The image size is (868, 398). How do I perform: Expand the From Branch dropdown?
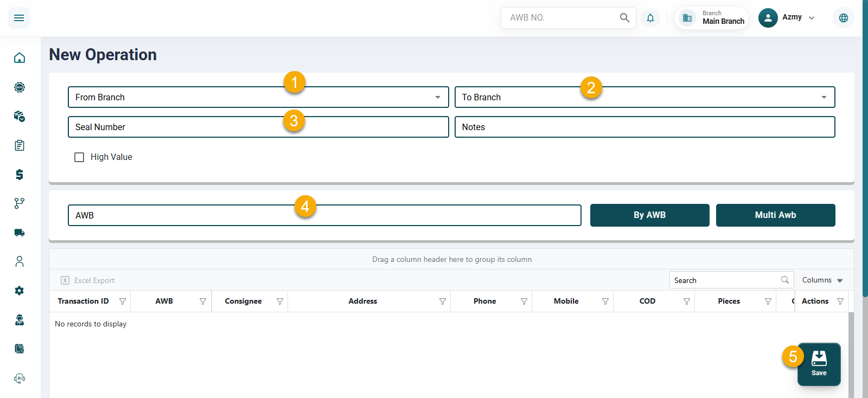pyautogui.click(x=437, y=98)
